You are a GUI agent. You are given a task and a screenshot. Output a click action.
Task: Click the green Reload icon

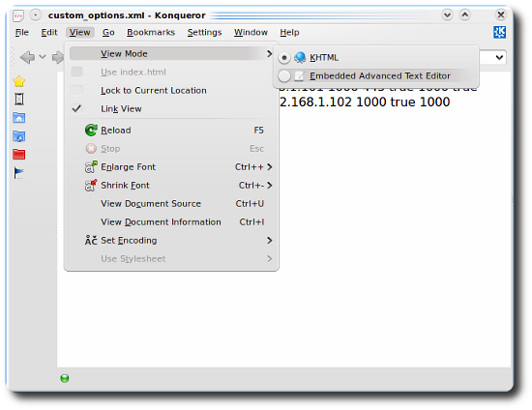(x=91, y=131)
